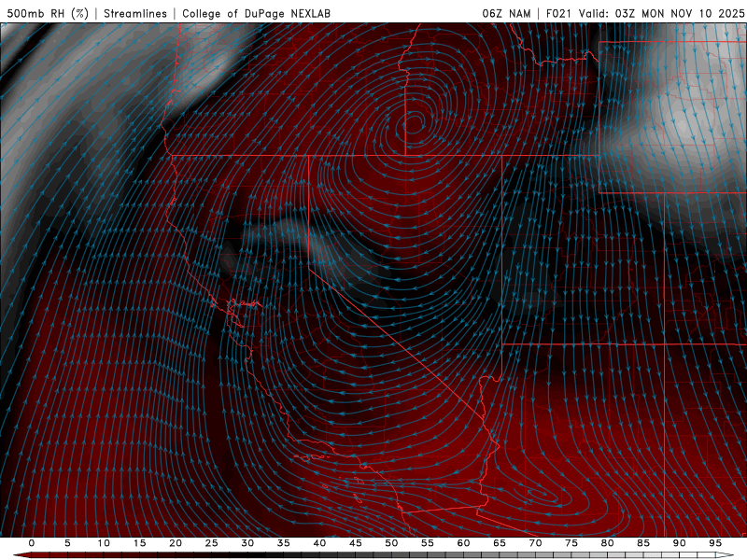Click the "95" color bar label
This screenshot has width=747, height=560.
[715, 543]
